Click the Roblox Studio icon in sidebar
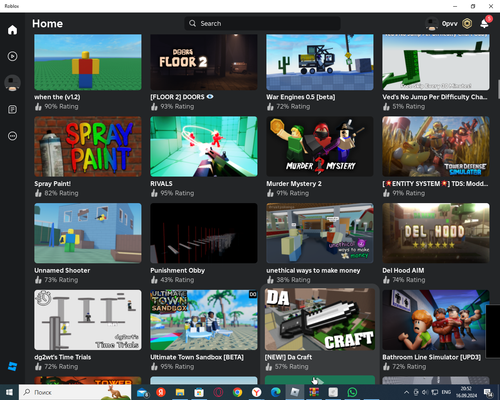The height and width of the screenshot is (400, 500). click(x=12, y=366)
